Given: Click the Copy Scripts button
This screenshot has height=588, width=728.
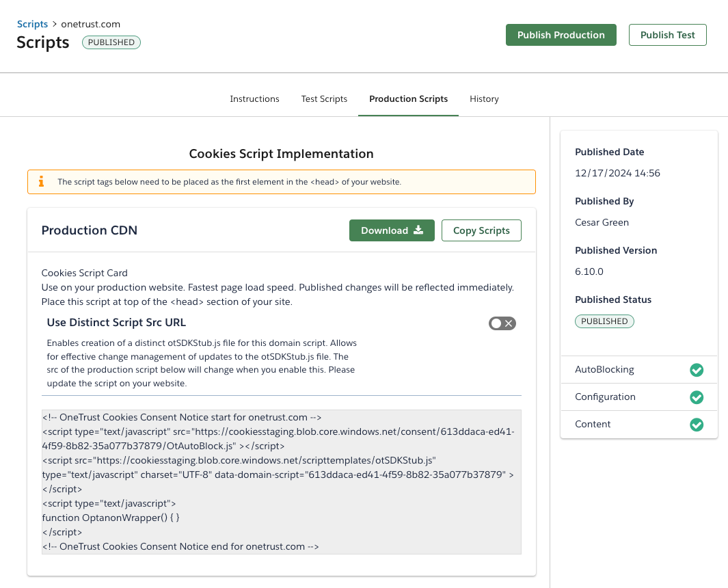Looking at the screenshot, I should pyautogui.click(x=481, y=230).
